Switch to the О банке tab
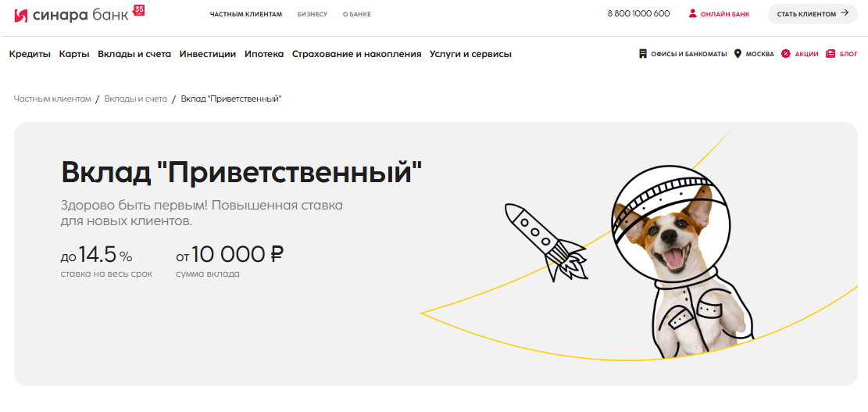 [357, 14]
